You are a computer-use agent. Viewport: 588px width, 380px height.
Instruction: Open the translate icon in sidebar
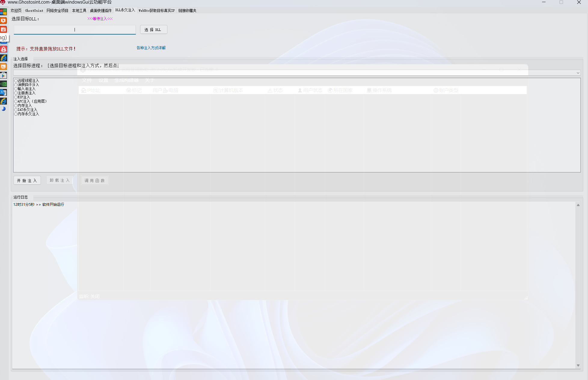(3, 93)
